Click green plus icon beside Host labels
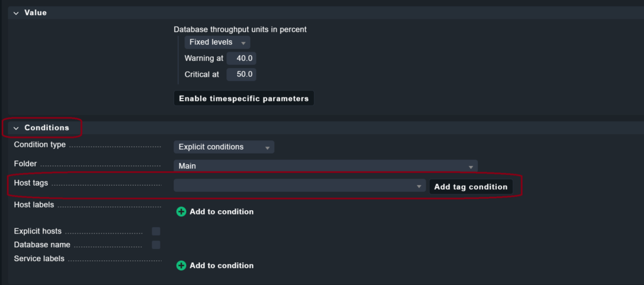The width and height of the screenshot is (644, 285). (x=181, y=212)
